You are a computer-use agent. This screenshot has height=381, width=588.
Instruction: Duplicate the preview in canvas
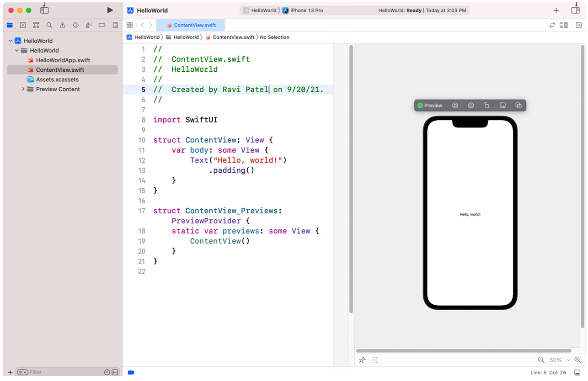tap(519, 106)
